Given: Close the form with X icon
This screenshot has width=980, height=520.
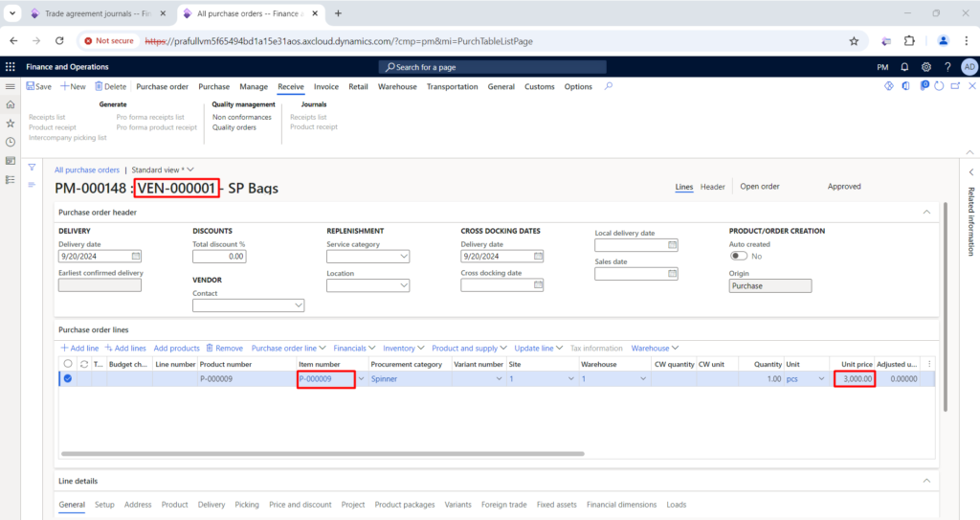Looking at the screenshot, I should click(972, 86).
